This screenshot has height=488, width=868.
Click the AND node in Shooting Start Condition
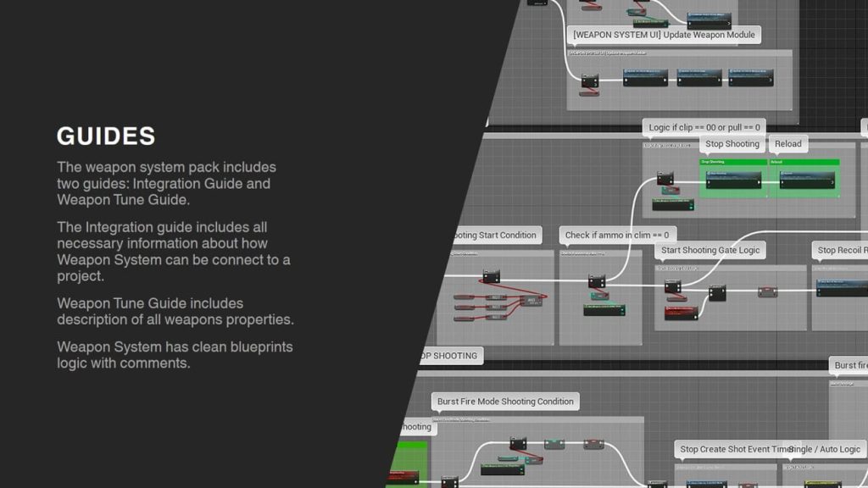tap(531, 300)
